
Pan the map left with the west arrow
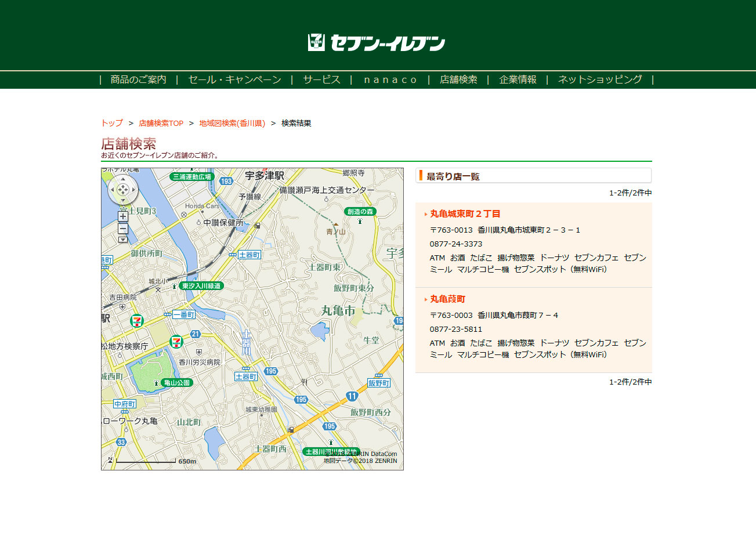tap(113, 190)
